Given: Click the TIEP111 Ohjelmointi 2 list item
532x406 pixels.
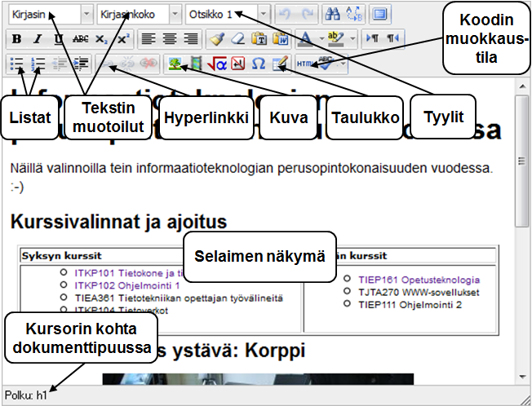Looking at the screenshot, I should 410,305.
